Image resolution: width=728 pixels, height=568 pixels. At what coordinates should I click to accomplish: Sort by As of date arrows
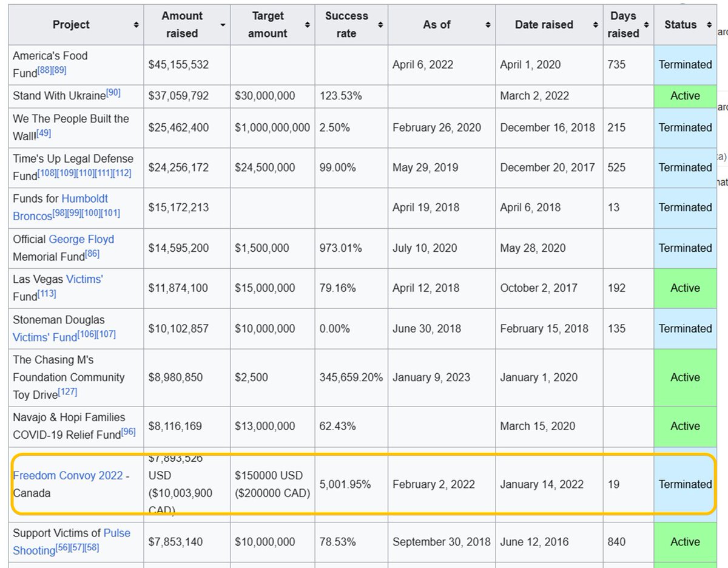point(488,25)
